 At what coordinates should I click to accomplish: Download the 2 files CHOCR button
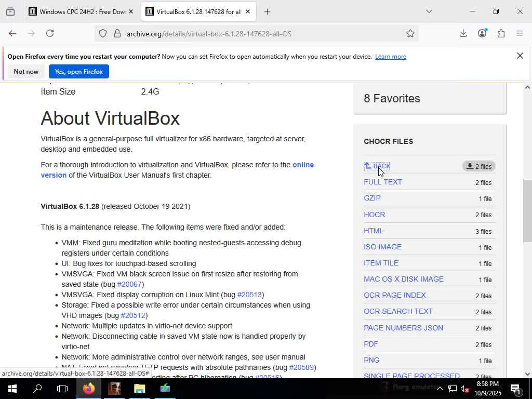coord(478,166)
